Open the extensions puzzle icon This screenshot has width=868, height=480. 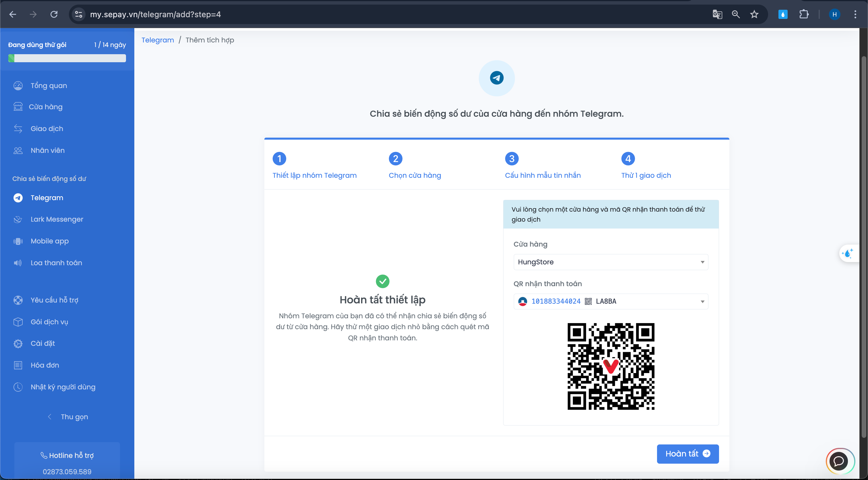[804, 14]
